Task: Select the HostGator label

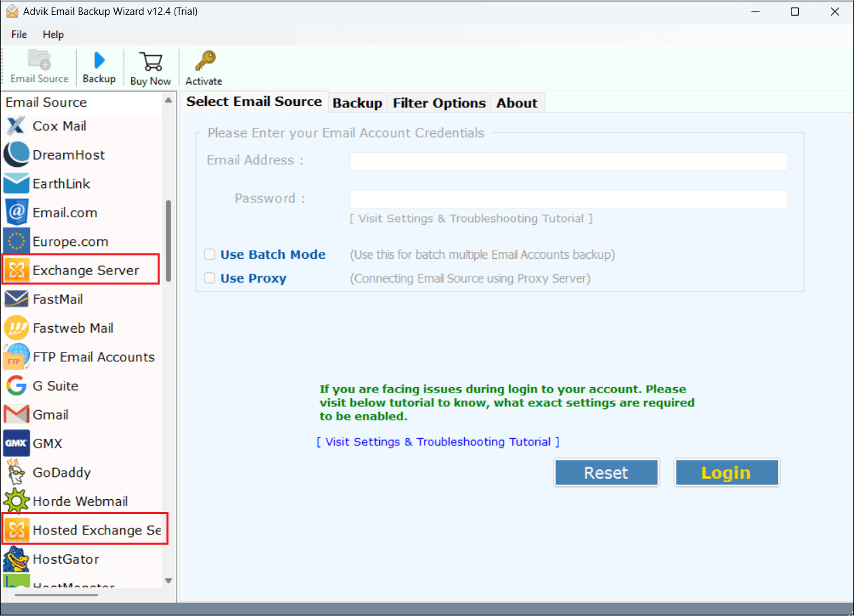Action: pos(66,559)
